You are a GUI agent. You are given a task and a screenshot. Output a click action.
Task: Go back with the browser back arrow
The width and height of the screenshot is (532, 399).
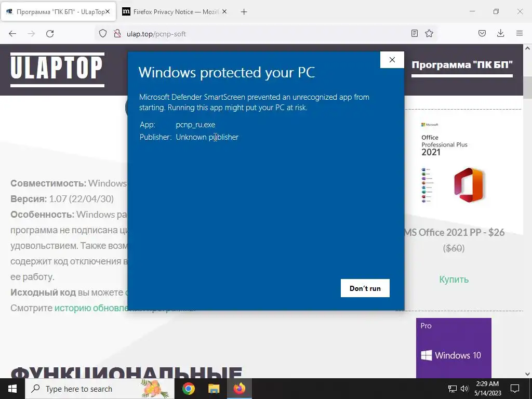pyautogui.click(x=12, y=34)
